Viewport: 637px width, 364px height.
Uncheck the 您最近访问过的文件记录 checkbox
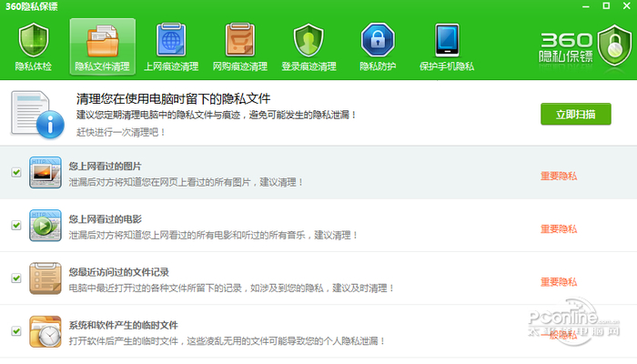click(x=16, y=278)
